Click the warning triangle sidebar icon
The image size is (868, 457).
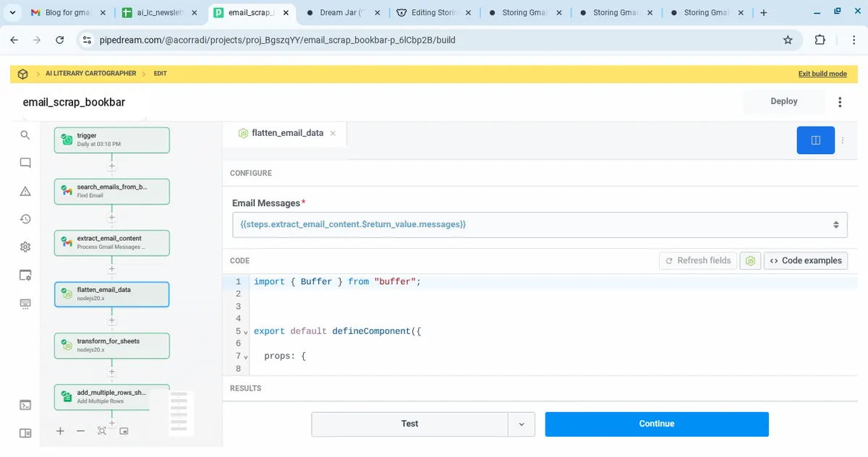(x=25, y=191)
